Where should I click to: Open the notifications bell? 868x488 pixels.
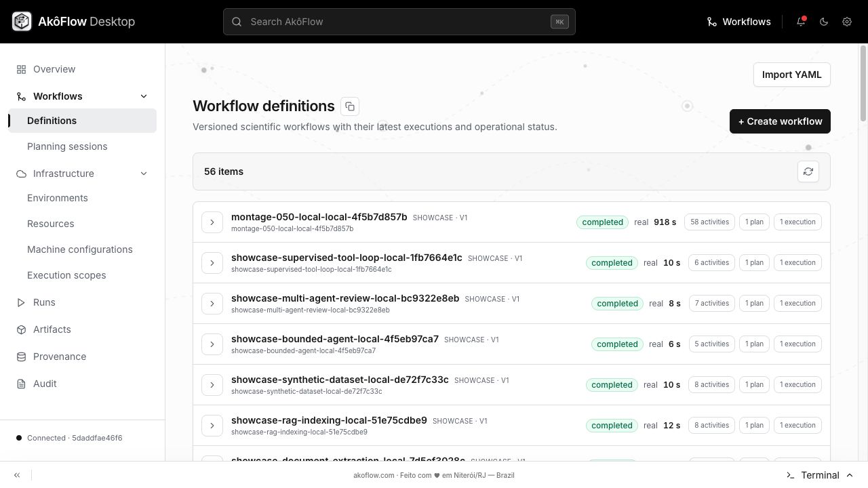point(801,22)
